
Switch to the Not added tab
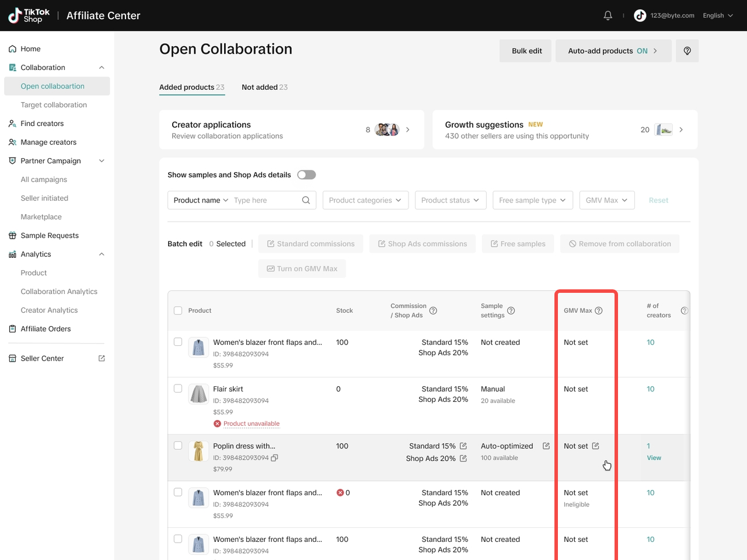264,87
